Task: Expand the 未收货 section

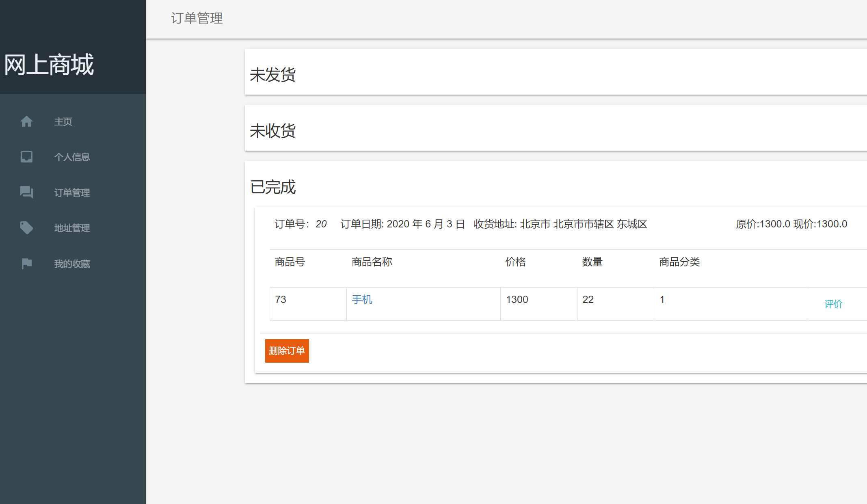Action: 273,130
